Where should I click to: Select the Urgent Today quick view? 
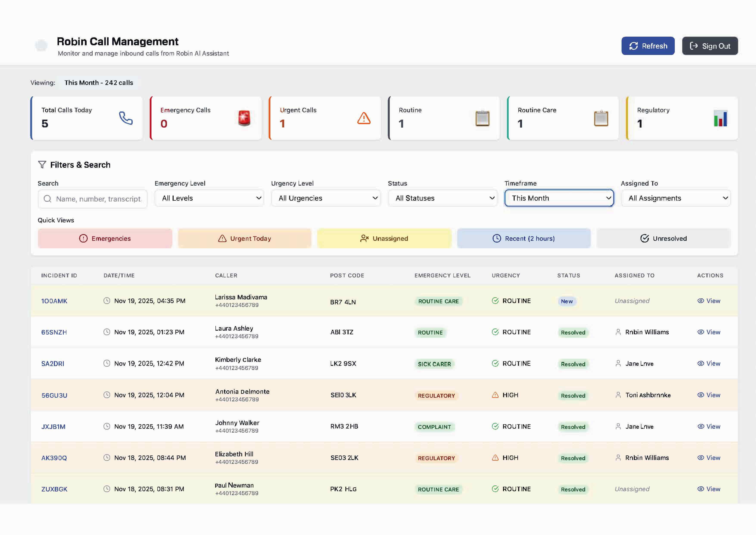pyautogui.click(x=244, y=238)
